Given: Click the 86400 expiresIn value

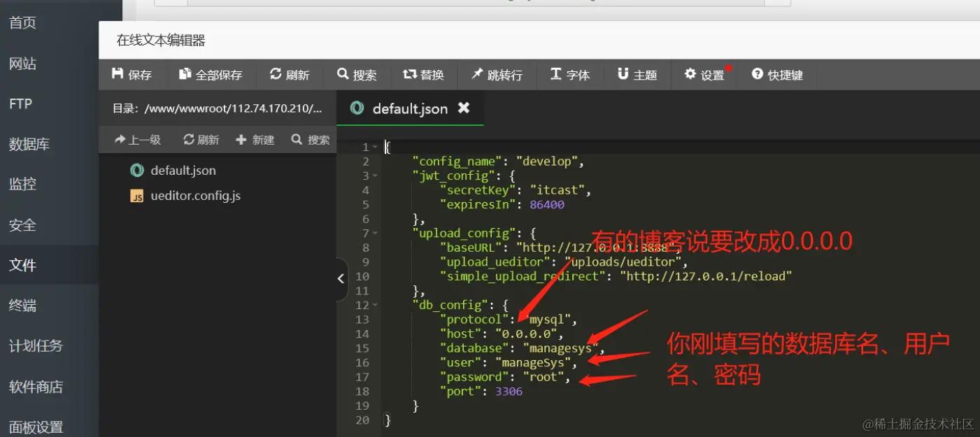Looking at the screenshot, I should click(546, 205).
